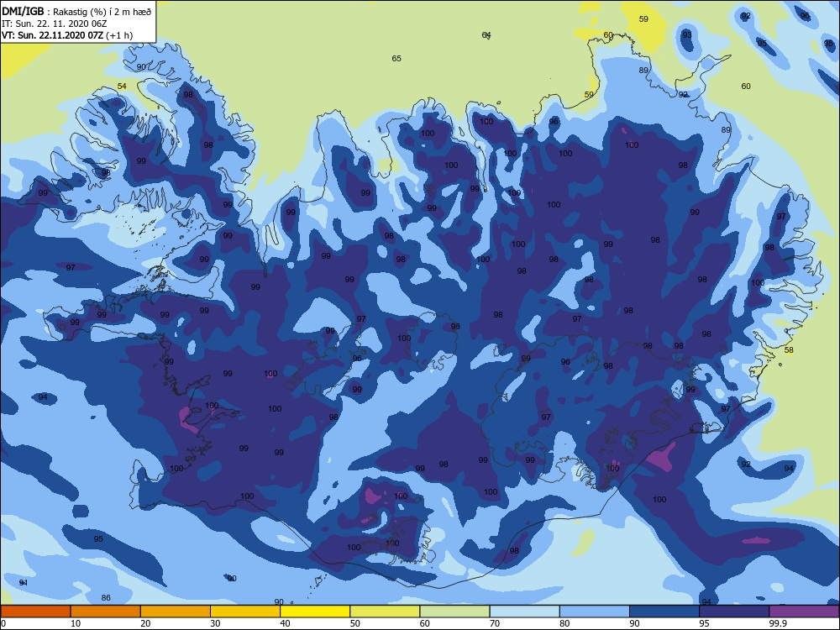Click the medium blue 90–95 legend swatch
This screenshot has height=630, width=840.
tap(664, 612)
